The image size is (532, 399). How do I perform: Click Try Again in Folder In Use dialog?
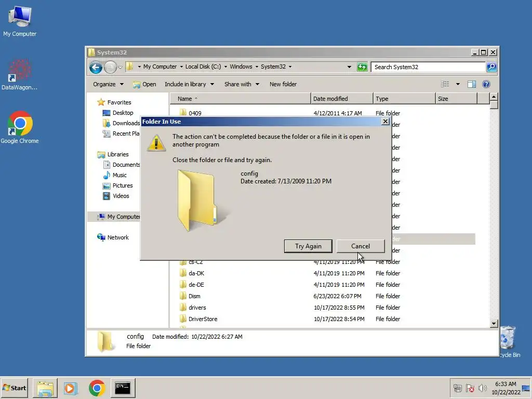tap(308, 246)
